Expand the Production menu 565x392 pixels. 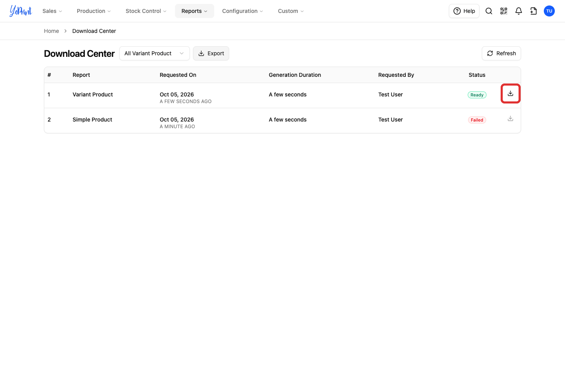coord(94,11)
